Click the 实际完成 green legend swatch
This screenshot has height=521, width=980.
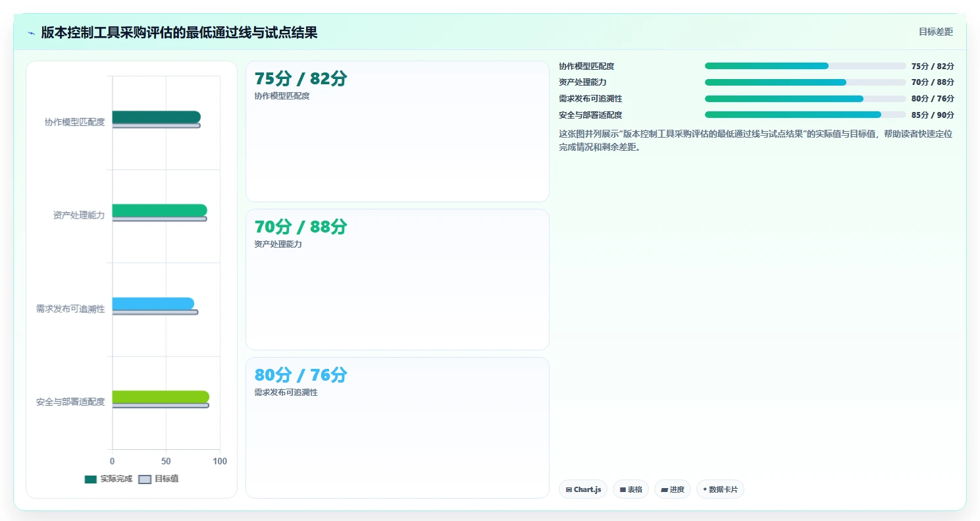click(x=91, y=480)
